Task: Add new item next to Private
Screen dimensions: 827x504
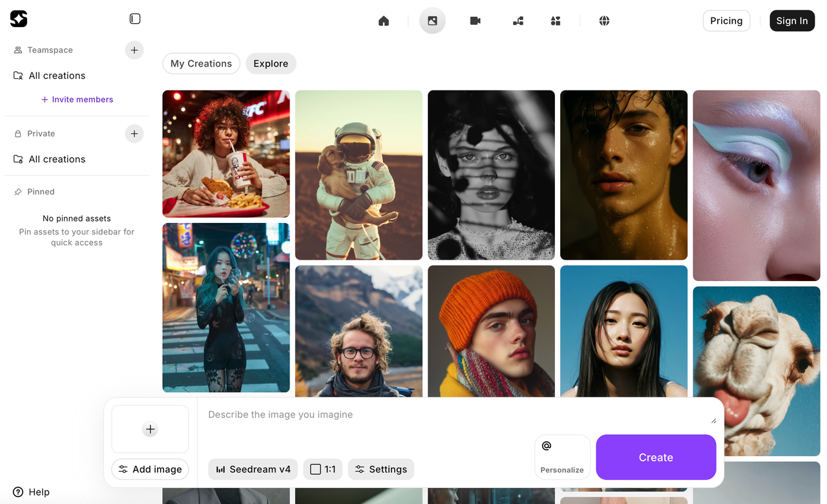Action: tap(134, 134)
